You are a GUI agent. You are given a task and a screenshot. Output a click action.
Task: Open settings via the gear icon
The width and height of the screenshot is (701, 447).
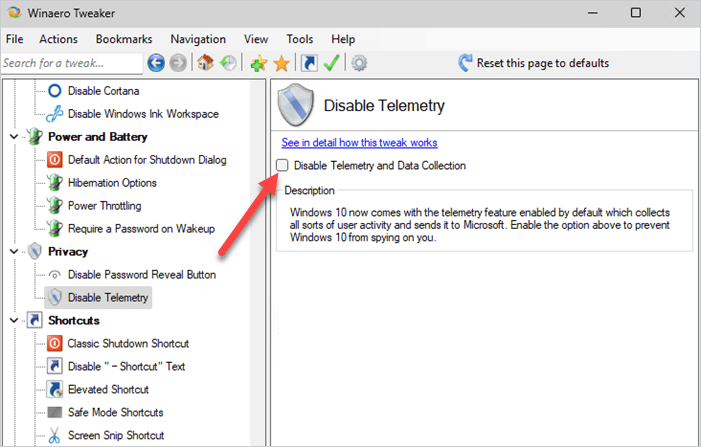pyautogui.click(x=359, y=63)
